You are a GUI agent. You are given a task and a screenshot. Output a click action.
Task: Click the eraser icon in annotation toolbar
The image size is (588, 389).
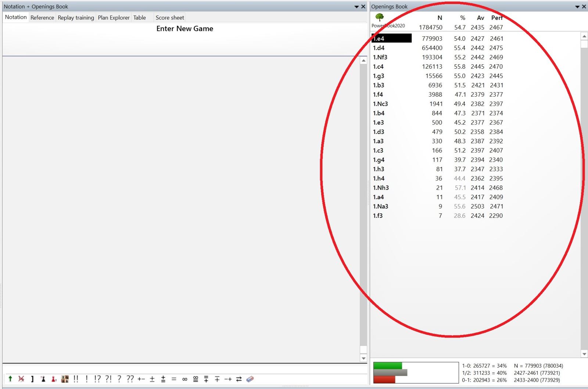(250, 379)
